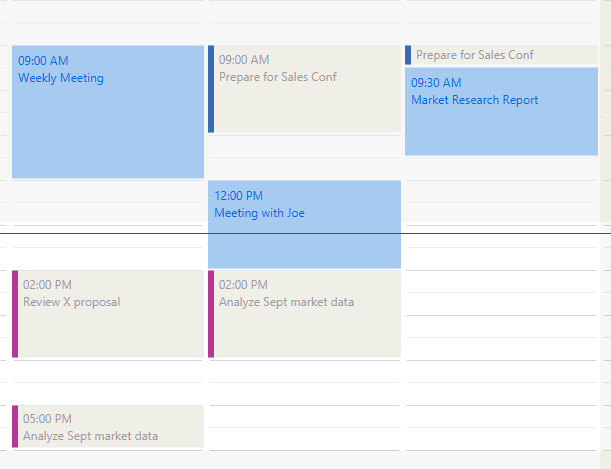Click magenta bar on 02:00 PM Analyze Sept appointment
This screenshot has height=469, width=611.
211,314
